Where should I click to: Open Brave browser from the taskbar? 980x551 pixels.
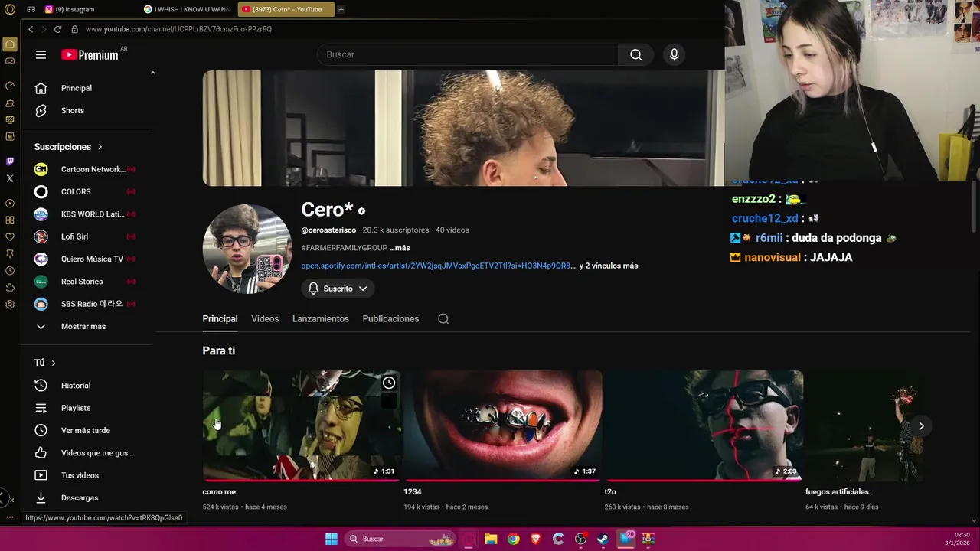coord(536,539)
